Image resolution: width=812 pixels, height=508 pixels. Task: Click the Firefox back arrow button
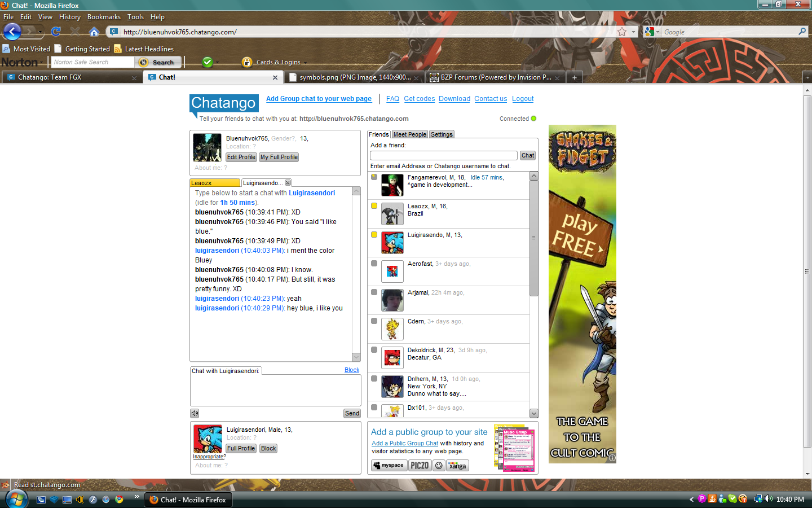pyautogui.click(x=12, y=32)
